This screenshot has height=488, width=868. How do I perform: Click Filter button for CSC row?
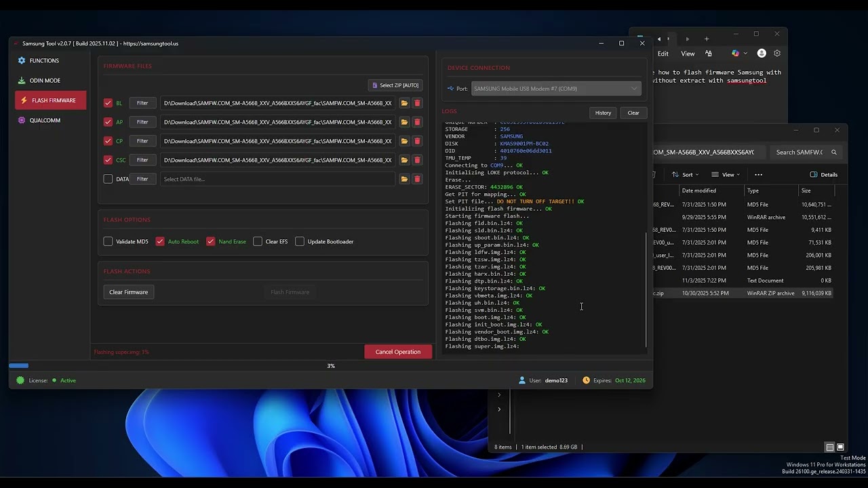click(142, 160)
